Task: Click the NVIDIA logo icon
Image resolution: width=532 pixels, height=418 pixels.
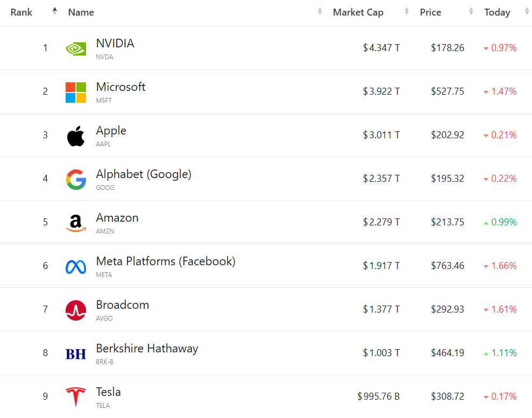Action: (x=76, y=48)
